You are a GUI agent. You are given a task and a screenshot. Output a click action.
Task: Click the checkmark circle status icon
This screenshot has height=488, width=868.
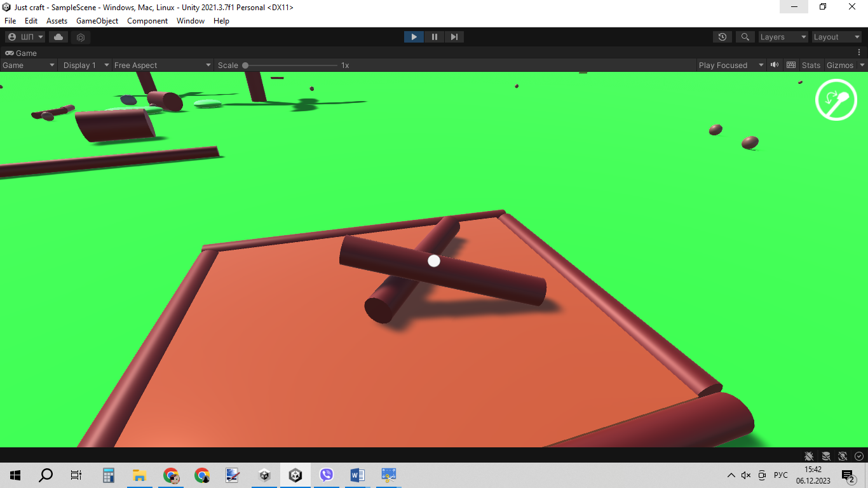[x=859, y=456]
